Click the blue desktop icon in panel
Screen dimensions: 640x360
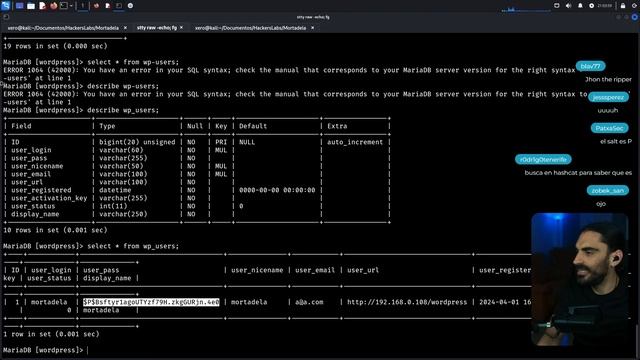click(x=19, y=6)
